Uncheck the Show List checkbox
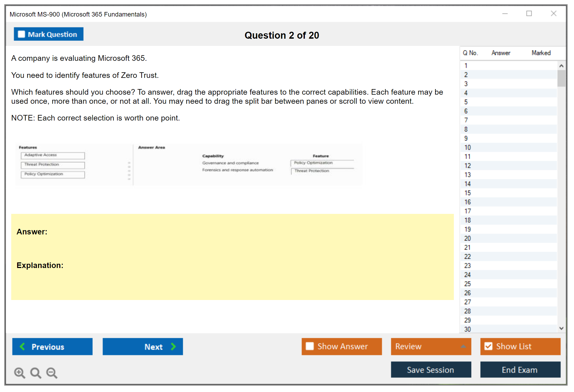 (488, 346)
